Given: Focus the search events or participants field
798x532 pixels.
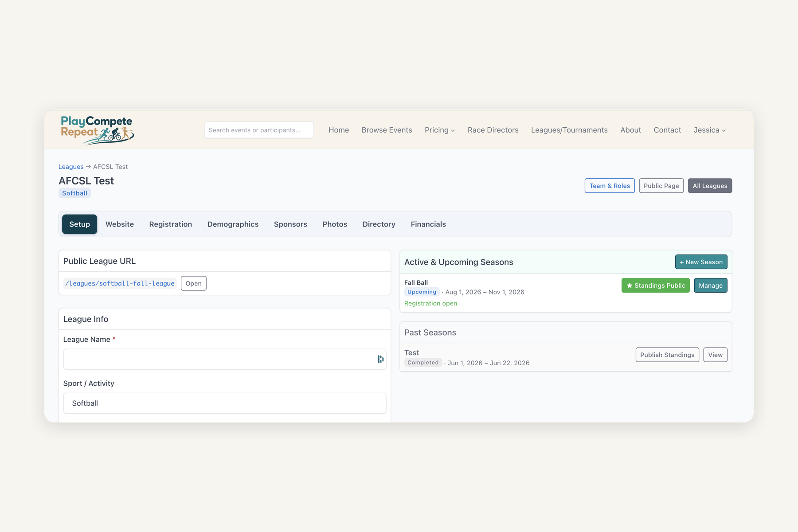Looking at the screenshot, I should coord(259,130).
